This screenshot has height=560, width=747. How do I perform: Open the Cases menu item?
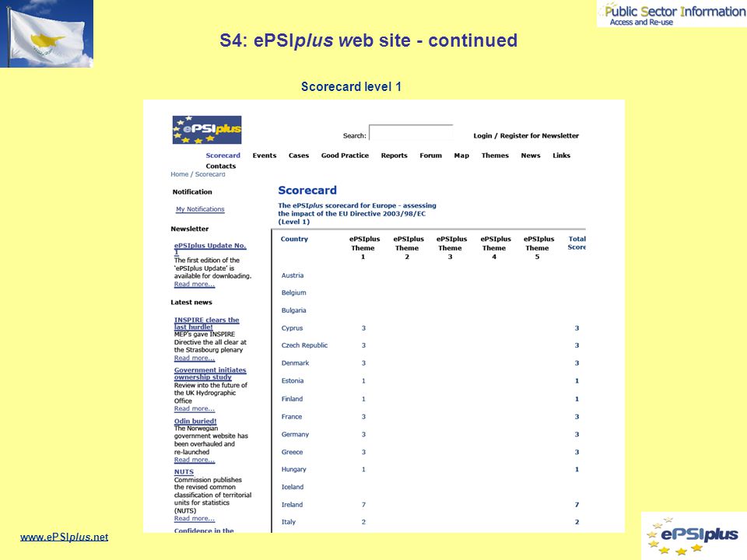[x=299, y=156]
